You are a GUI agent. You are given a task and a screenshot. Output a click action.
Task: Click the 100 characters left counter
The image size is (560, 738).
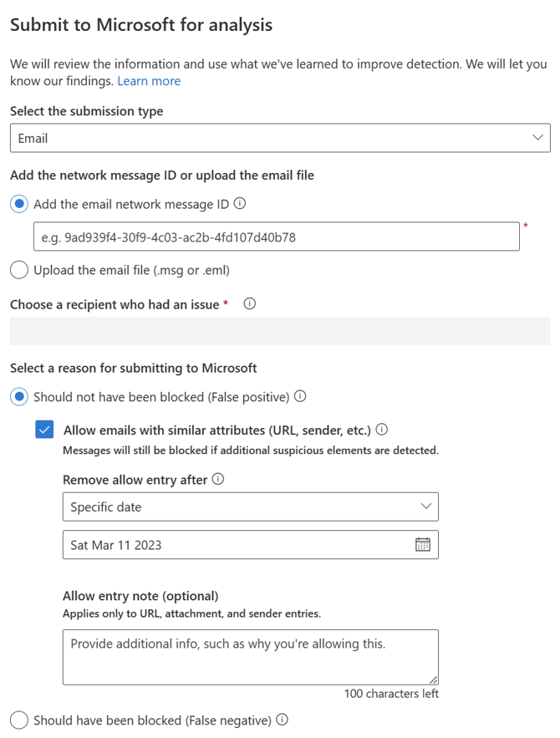[x=391, y=694]
